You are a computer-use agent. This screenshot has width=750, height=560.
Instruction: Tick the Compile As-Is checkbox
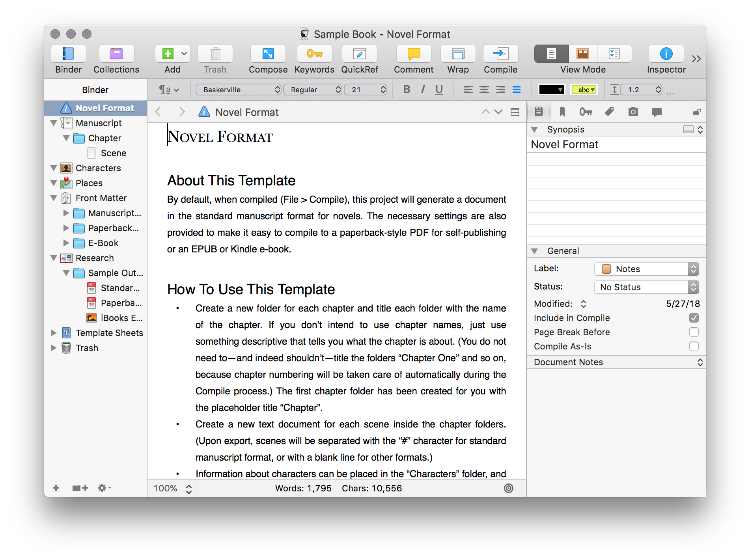pos(694,346)
